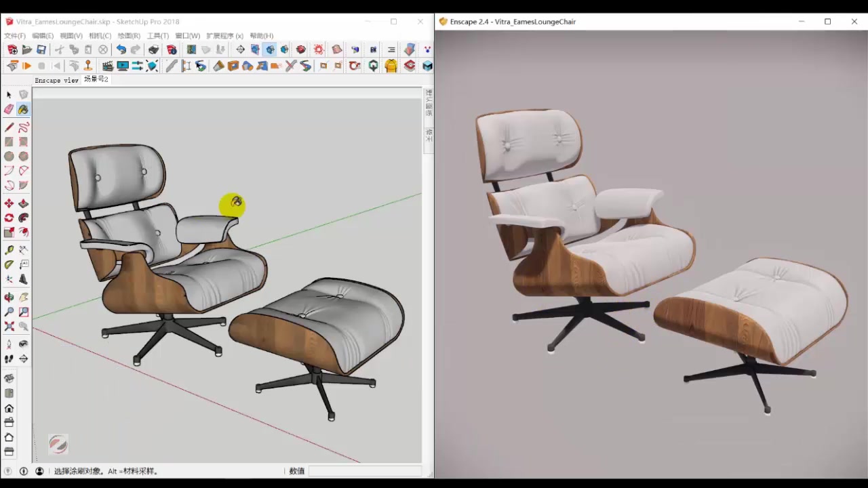Open the 相机(C) menu
This screenshot has width=868, height=488.
pos(100,36)
